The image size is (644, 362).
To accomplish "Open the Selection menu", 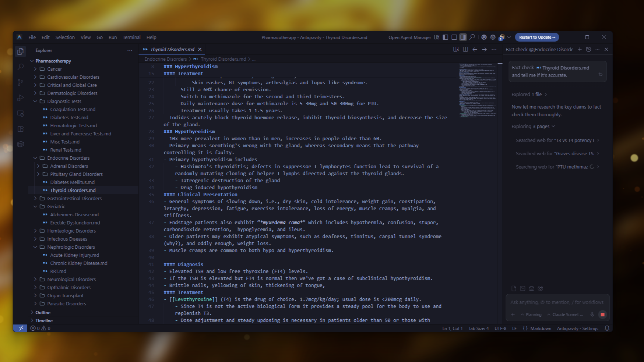I will coord(65,37).
